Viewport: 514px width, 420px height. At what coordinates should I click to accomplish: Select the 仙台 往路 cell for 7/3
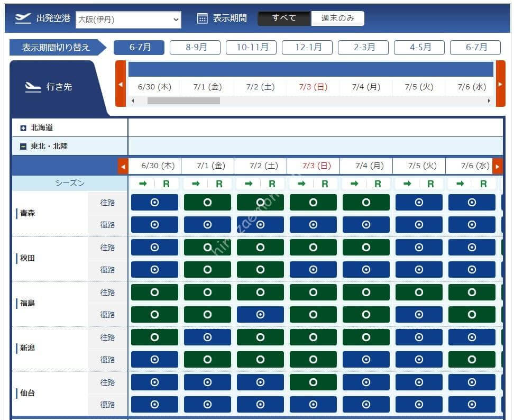(313, 382)
